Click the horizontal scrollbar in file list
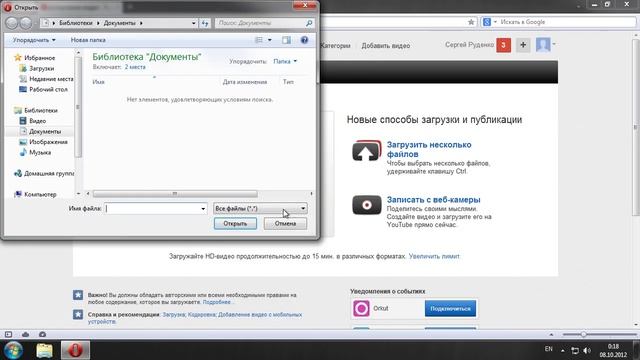640x360 pixels. pos(175,193)
